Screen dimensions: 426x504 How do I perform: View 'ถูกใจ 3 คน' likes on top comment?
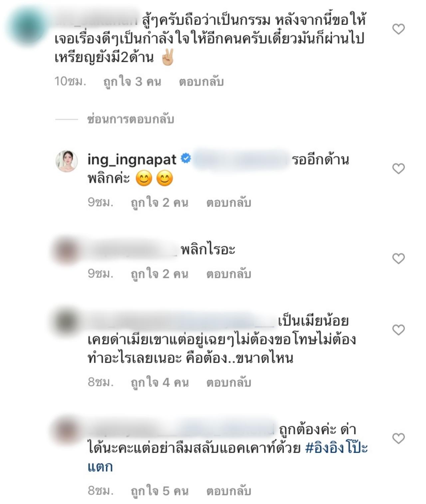point(132,82)
